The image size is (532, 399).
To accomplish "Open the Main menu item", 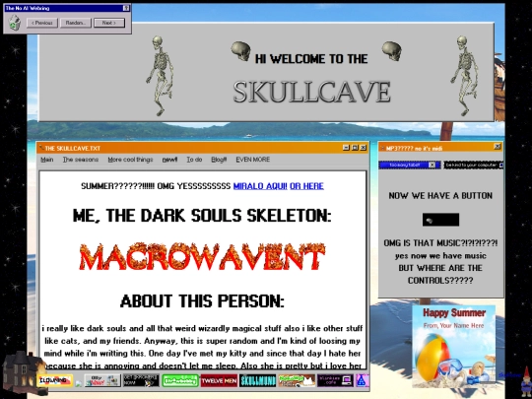I will coord(47,160).
